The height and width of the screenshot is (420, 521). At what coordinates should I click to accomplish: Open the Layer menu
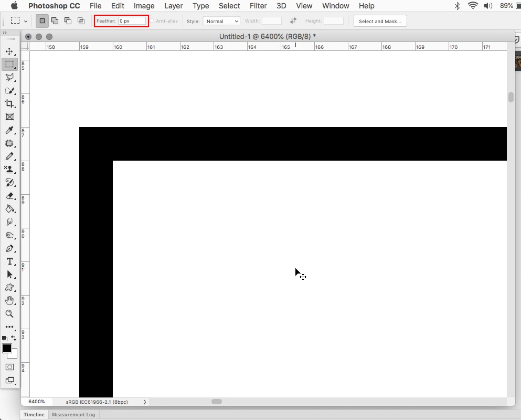(174, 6)
